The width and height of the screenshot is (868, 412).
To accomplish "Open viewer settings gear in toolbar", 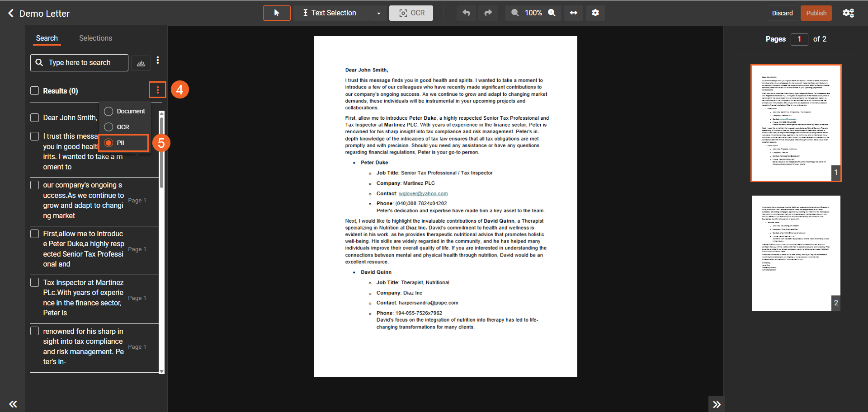I will pos(595,13).
